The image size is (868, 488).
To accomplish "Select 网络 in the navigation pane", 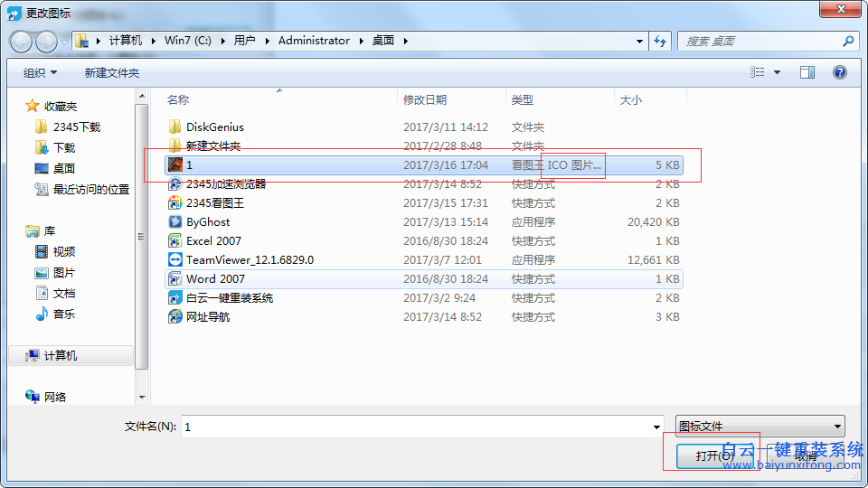I will pos(55,397).
